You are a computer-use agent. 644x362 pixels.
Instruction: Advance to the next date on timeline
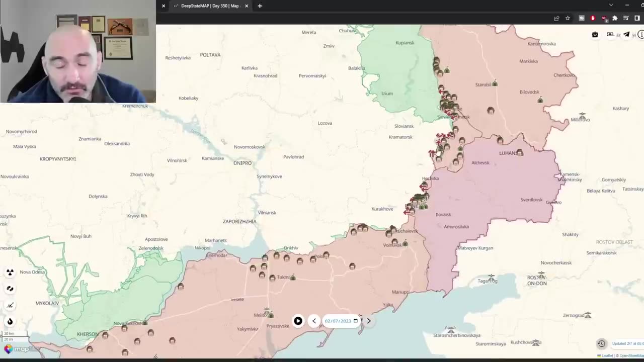[369, 321]
